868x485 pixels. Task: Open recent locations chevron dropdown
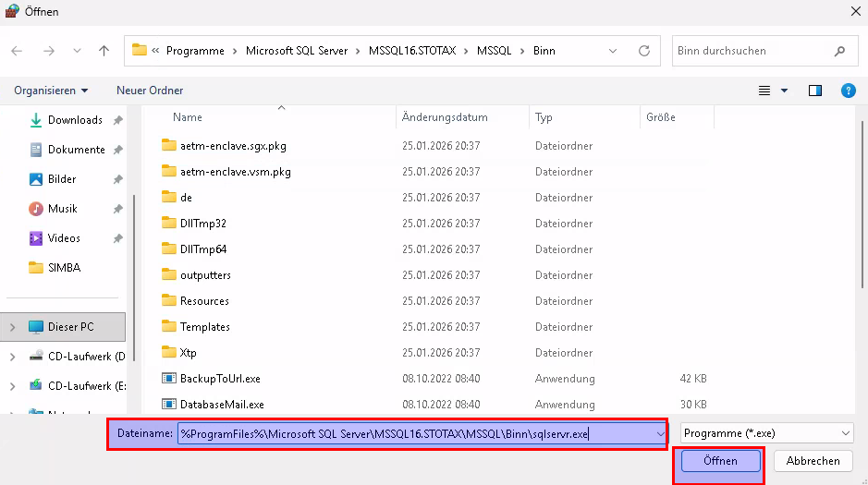[77, 51]
